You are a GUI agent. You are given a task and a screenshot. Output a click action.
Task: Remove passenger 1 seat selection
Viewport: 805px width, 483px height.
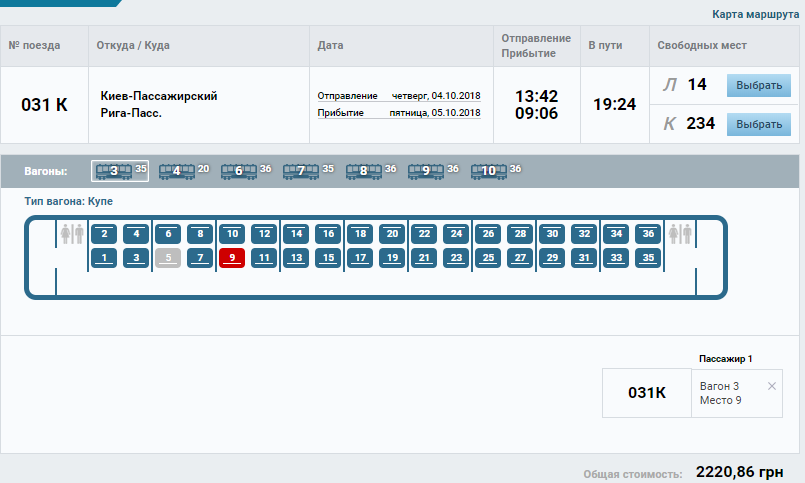coord(771,386)
